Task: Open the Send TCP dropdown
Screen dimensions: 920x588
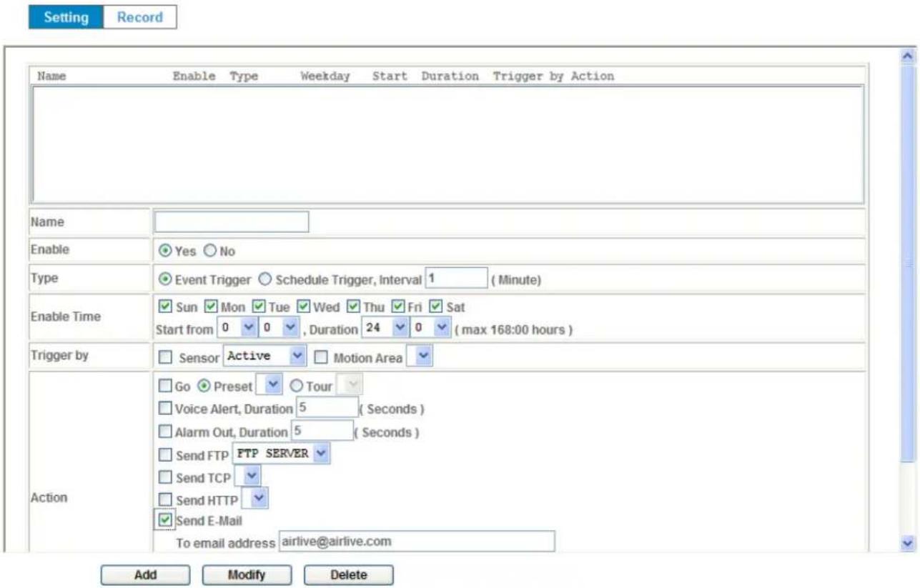Action: coord(248,477)
